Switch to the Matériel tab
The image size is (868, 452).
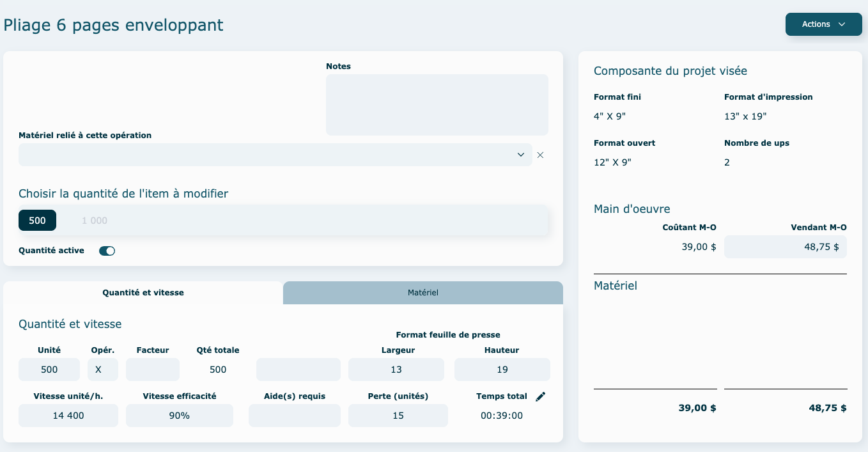pyautogui.click(x=422, y=293)
